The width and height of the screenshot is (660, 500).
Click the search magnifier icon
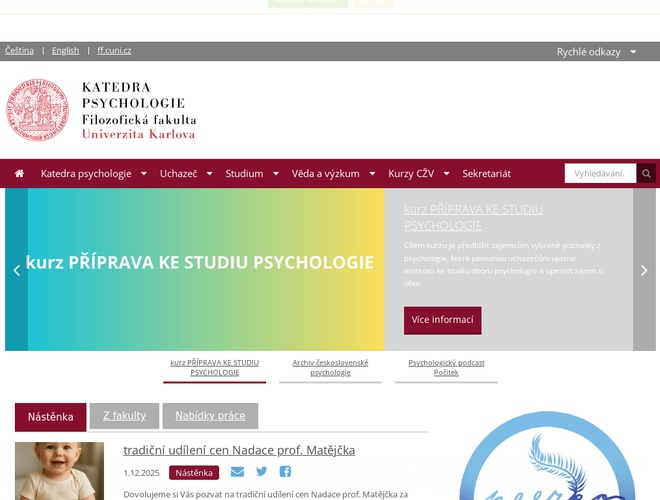[646, 174]
